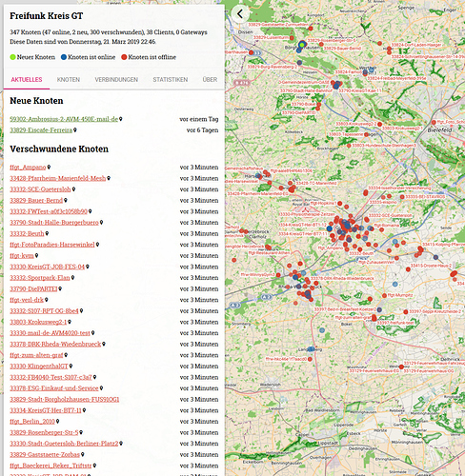This screenshot has width=465, height=476.
Task: Open the ÜBER tab
Action: 210,80
